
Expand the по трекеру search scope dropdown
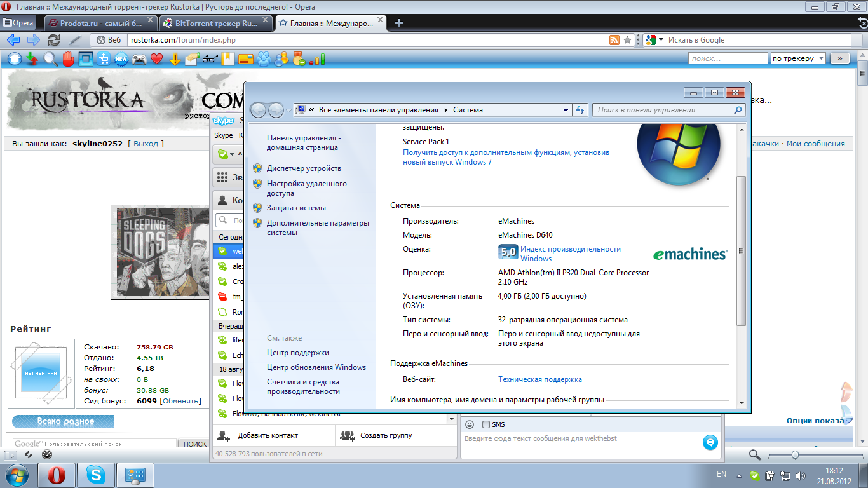pyautogui.click(x=798, y=58)
